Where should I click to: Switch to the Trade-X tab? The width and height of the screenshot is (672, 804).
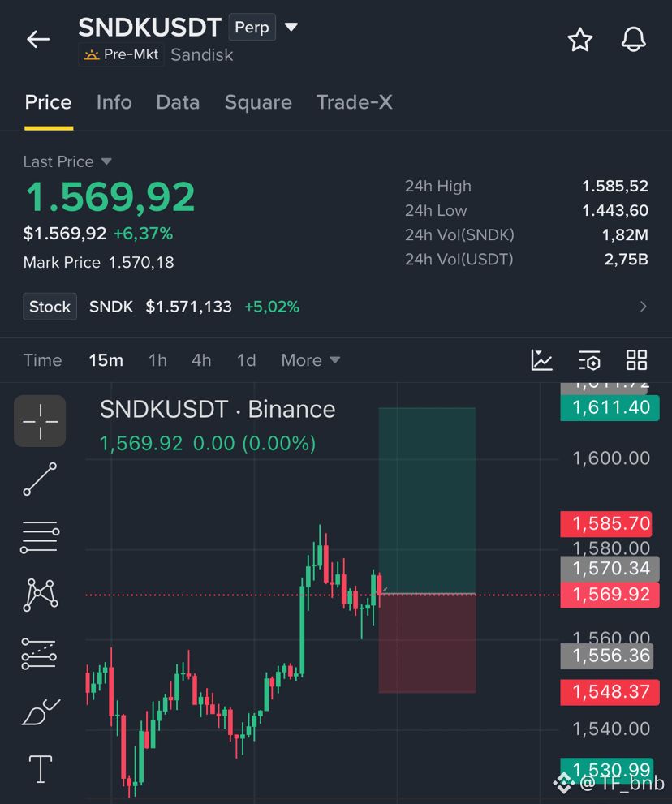[354, 102]
